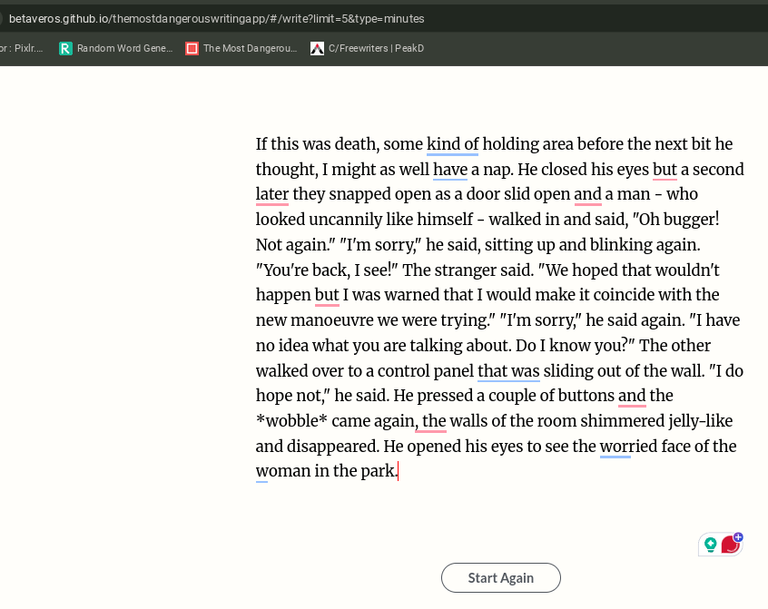Click the underlined word "have"

click(x=450, y=170)
